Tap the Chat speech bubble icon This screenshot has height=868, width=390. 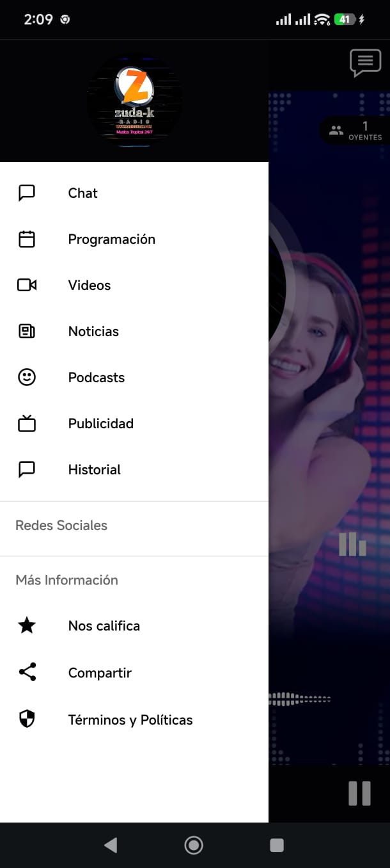coord(27,193)
